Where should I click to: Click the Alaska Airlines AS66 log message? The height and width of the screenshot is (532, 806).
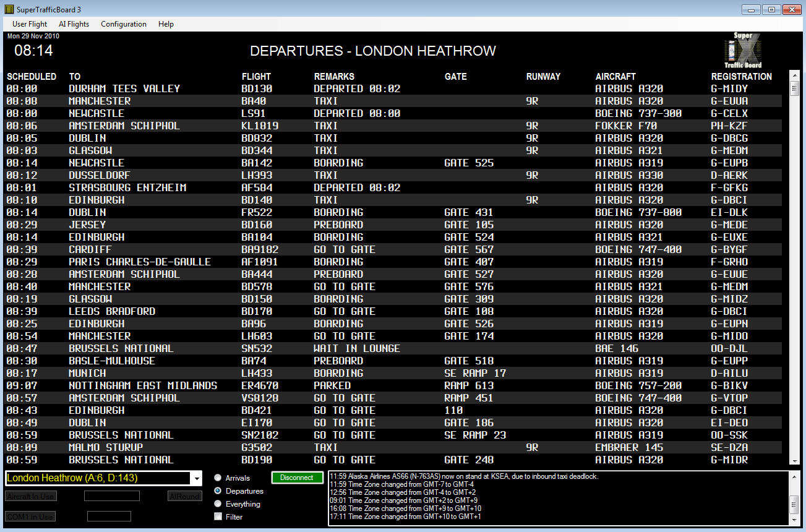(x=464, y=476)
